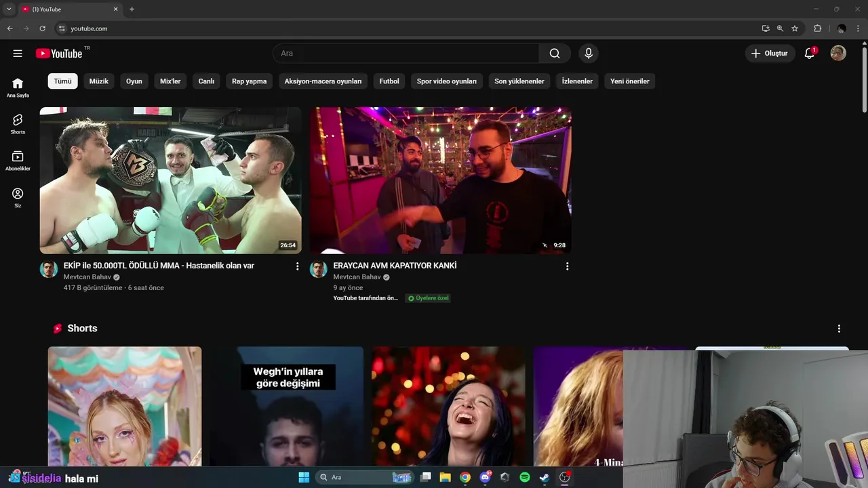Open the Shorts section more options
This screenshot has width=868, height=488.
tap(839, 329)
